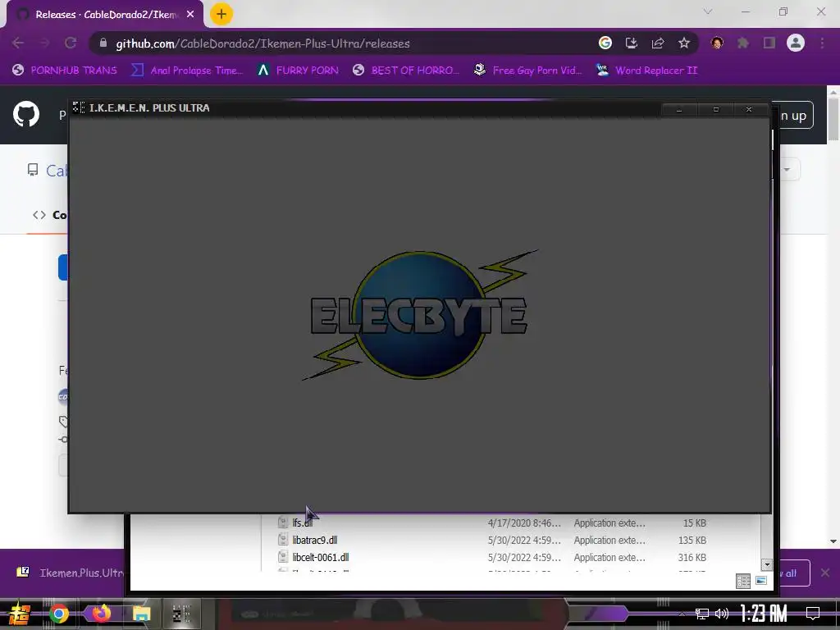This screenshot has width=840, height=630.
Task: Share this page via address bar icon
Action: [x=658, y=43]
